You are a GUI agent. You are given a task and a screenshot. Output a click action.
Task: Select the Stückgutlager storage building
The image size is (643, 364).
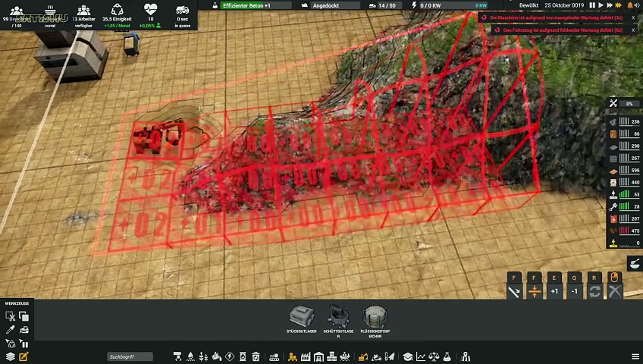pos(302,317)
